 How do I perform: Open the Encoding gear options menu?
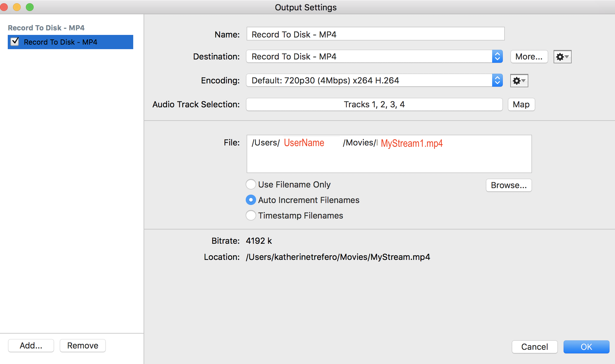[x=519, y=81]
